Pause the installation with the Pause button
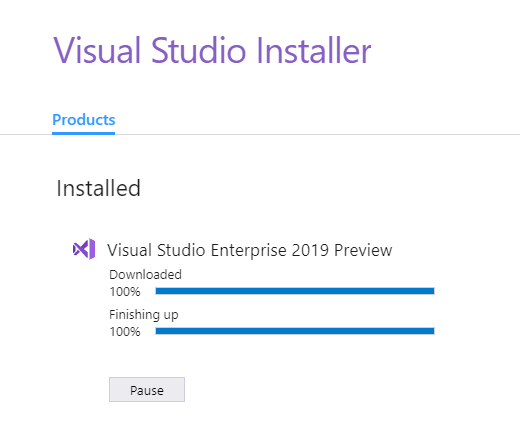 tap(147, 390)
